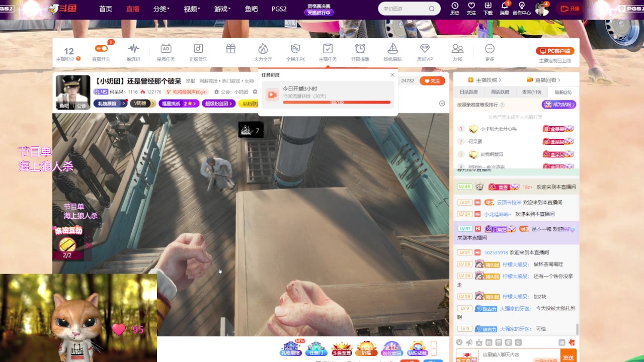Close the 任务进度 task progress popup
Image resolution: width=644 pixels, height=362 pixels.
coord(392,75)
